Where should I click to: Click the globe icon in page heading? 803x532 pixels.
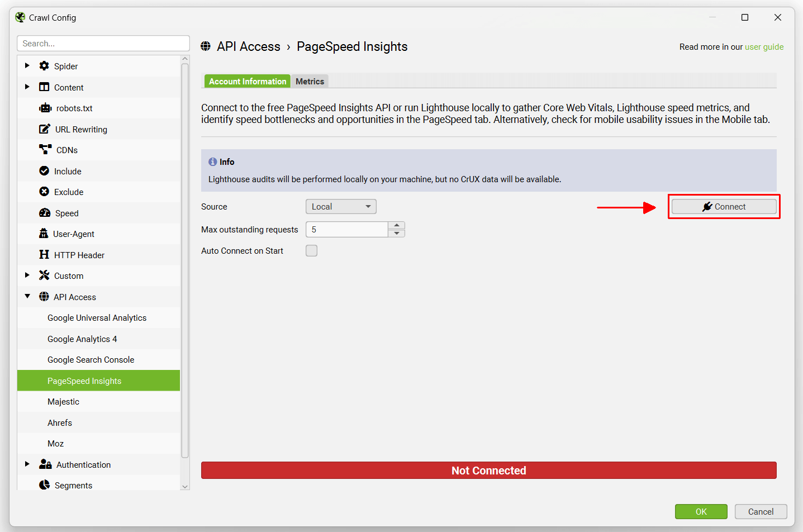(206, 46)
